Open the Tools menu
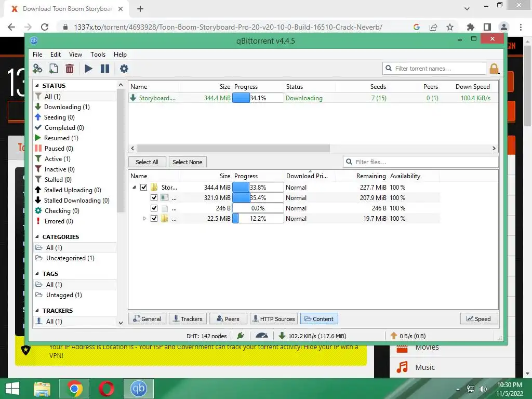Screen dimensions: 532x399 [x=98, y=54]
